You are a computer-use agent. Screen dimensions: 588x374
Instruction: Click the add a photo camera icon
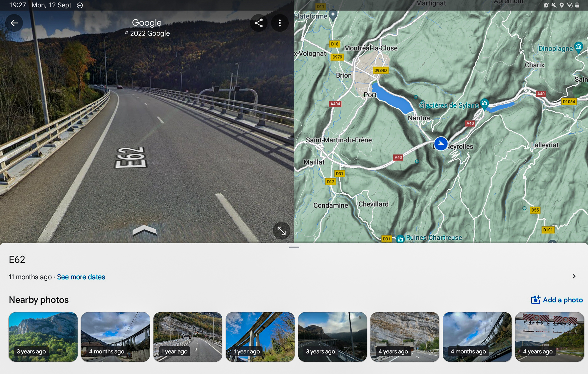tap(535, 299)
